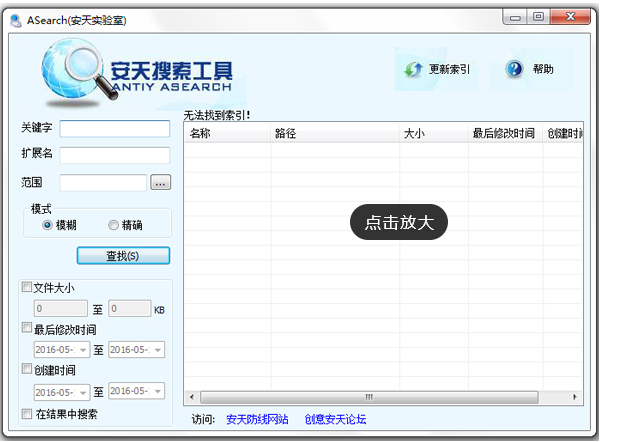Click the 更新索引 button label
This screenshot has height=442, width=641.
(449, 69)
